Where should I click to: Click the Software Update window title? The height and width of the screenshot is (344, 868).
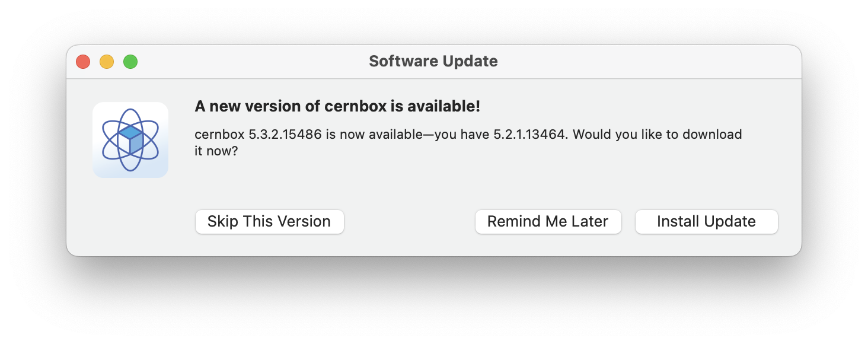[433, 61]
